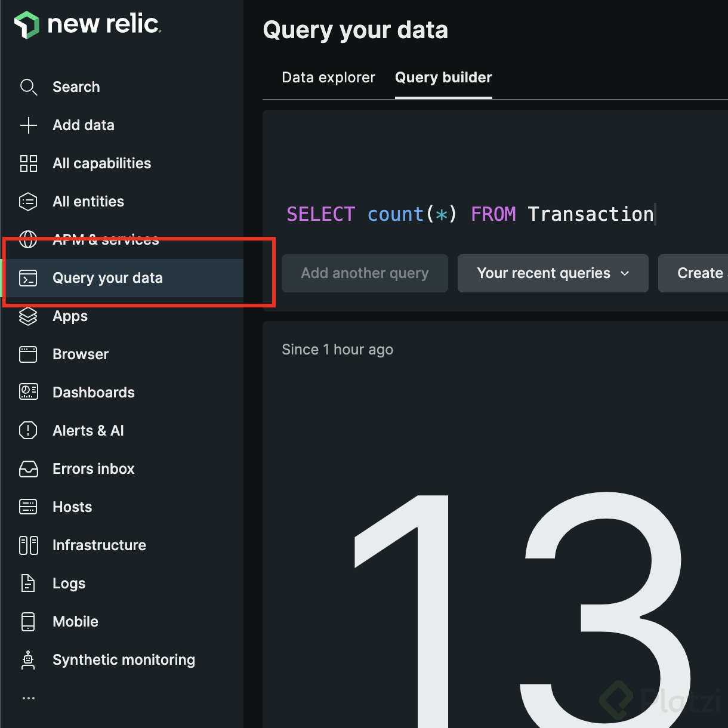
Task: Go to All capabilities
Action: pos(102,164)
